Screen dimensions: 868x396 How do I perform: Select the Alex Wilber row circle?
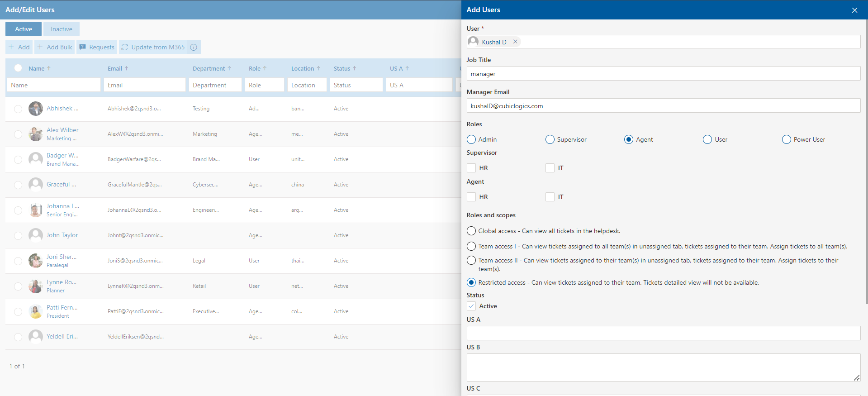[18, 134]
